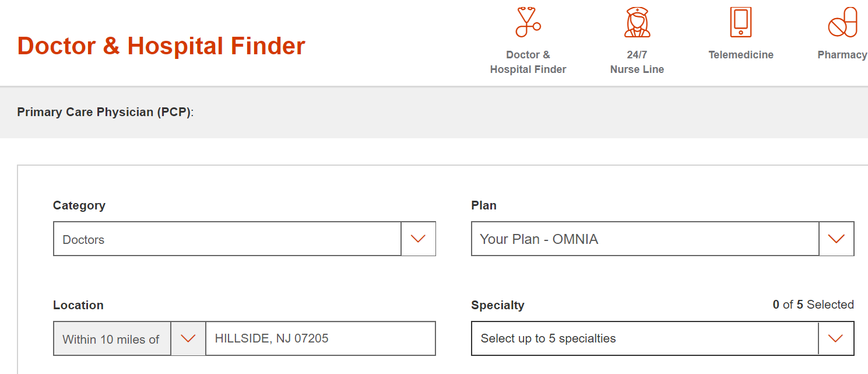Click the 'Primary Care Physician (PCP)' label
The image size is (868, 374).
coord(105,112)
